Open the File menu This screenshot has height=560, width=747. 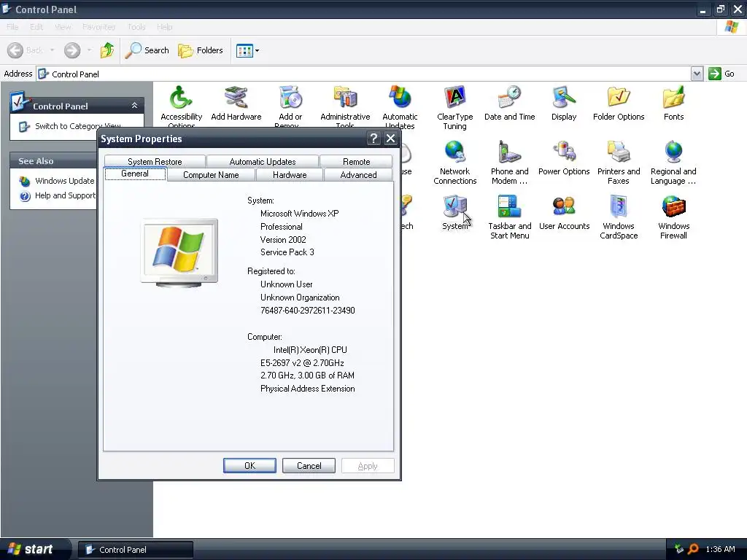[12, 27]
